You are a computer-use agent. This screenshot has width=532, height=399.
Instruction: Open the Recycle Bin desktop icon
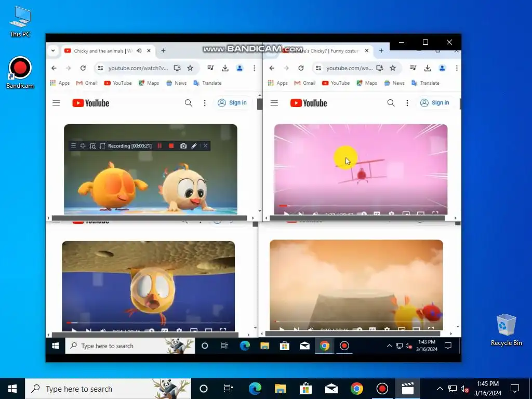(x=506, y=330)
